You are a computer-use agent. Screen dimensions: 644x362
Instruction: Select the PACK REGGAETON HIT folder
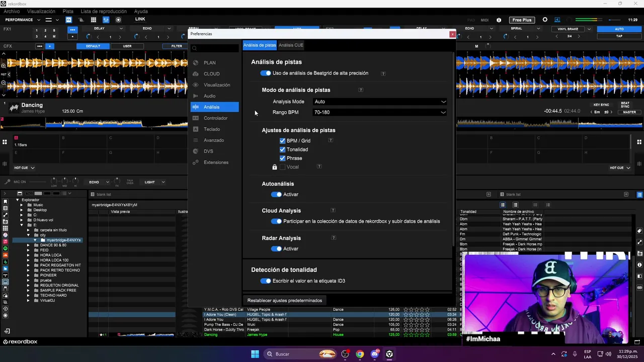click(x=60, y=265)
